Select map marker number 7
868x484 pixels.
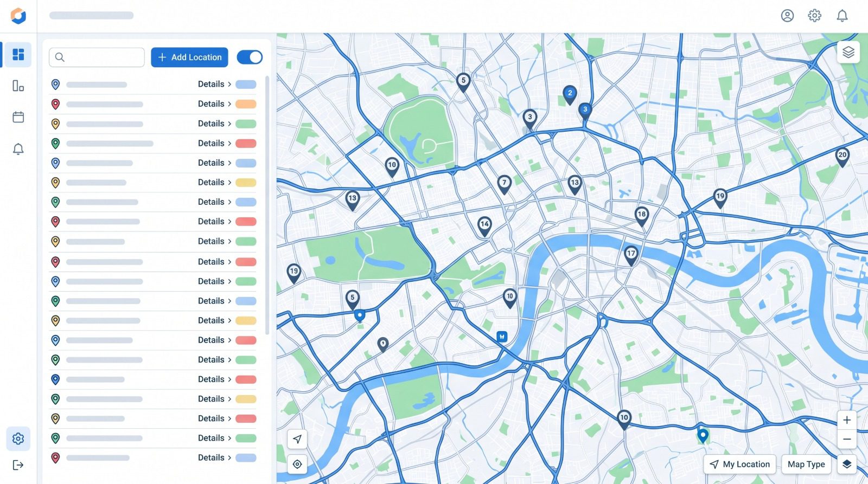click(x=505, y=184)
